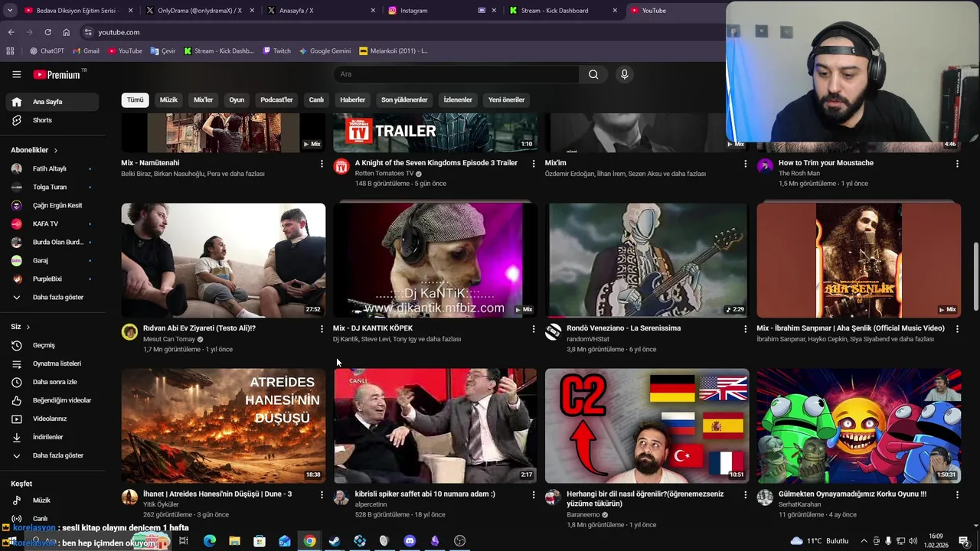The width and height of the screenshot is (980, 551).
Task: Open Oynatma listeleri in sidebar
Action: point(52,364)
